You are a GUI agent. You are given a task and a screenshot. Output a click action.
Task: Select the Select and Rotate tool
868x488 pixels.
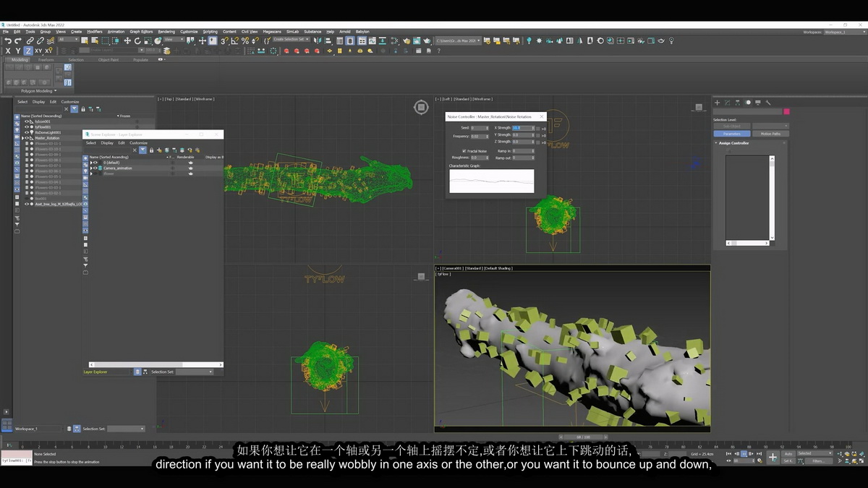137,40
